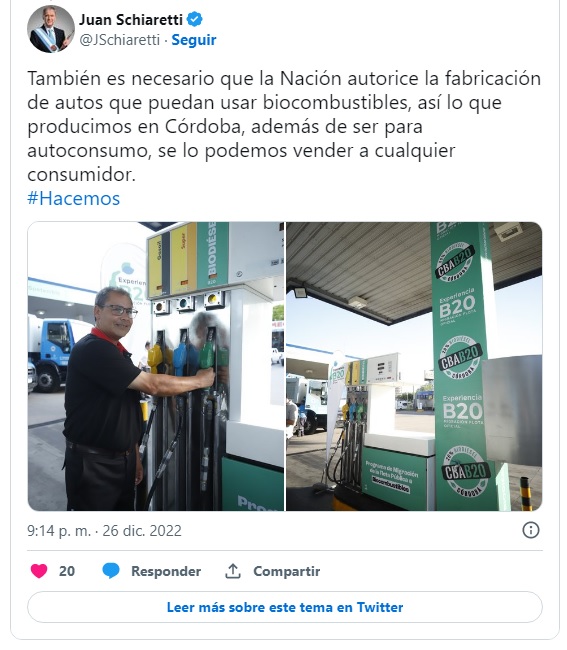
Task: Open the photo of man at fuel pump
Action: click(x=156, y=366)
